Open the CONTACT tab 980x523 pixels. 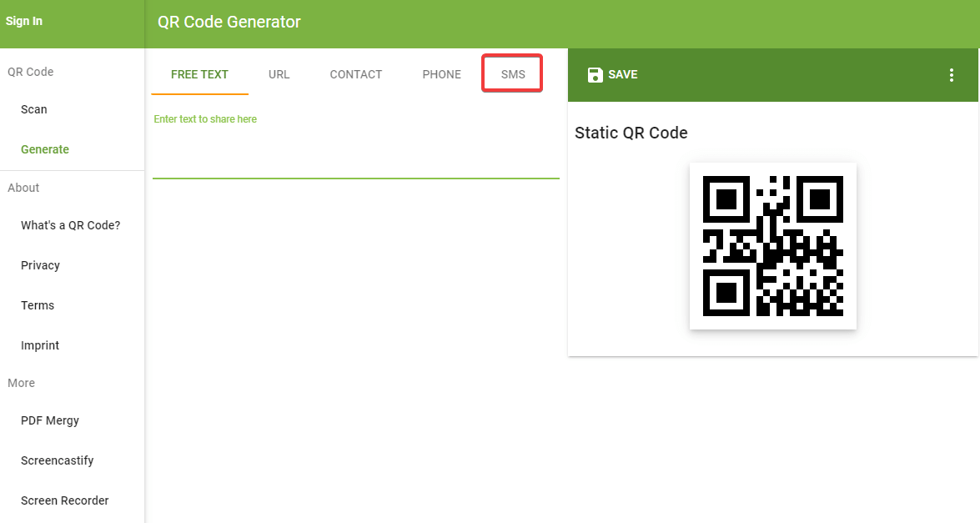click(x=355, y=74)
